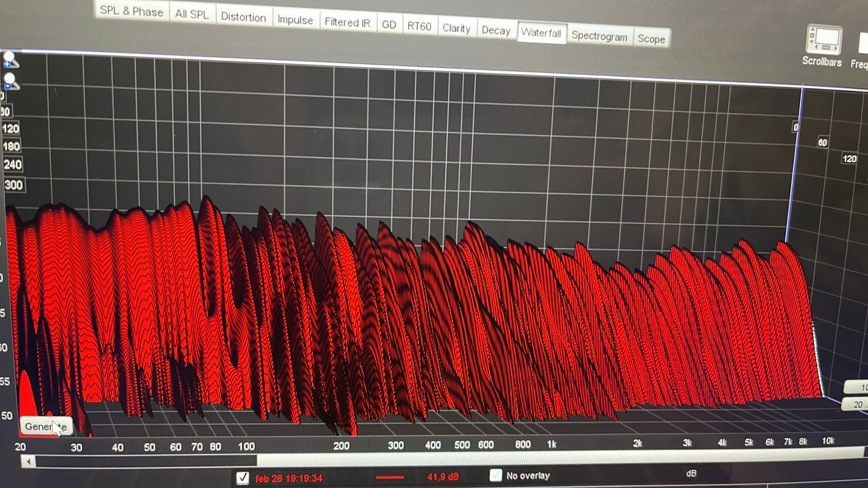Click the 300 time axis label

14,185
